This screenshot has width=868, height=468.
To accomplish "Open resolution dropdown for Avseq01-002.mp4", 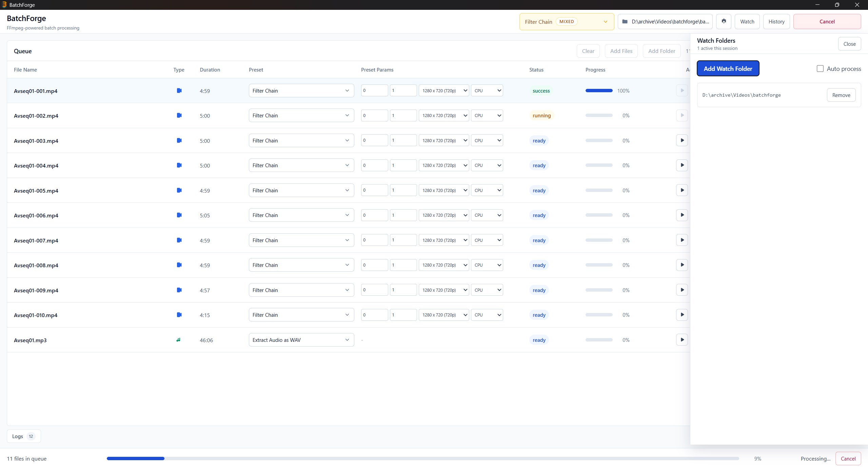I will click(444, 115).
